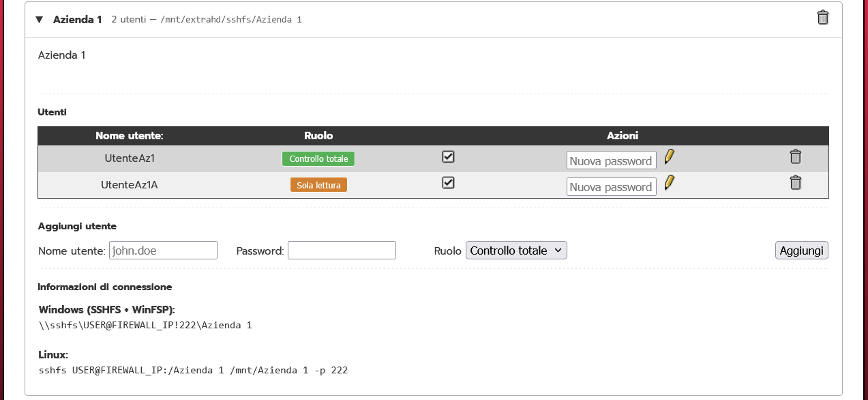Edit password for UtenteAz1 using pencil icon

coord(669,157)
